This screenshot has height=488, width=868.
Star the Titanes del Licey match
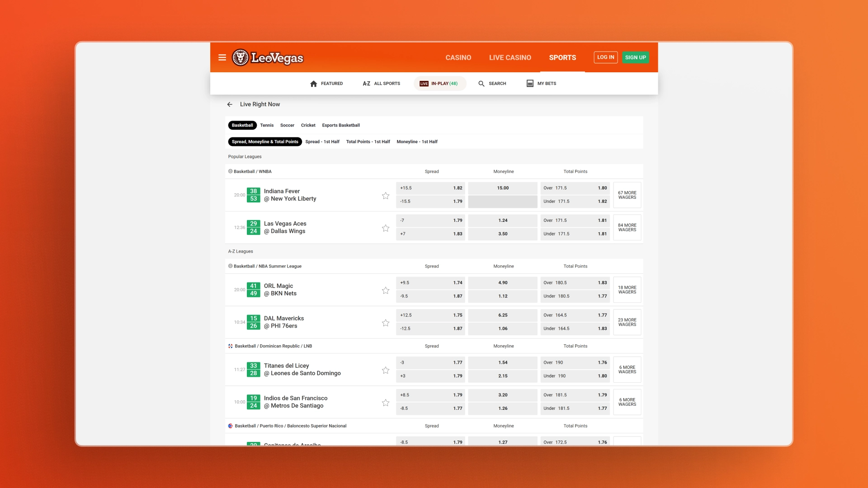(x=386, y=371)
